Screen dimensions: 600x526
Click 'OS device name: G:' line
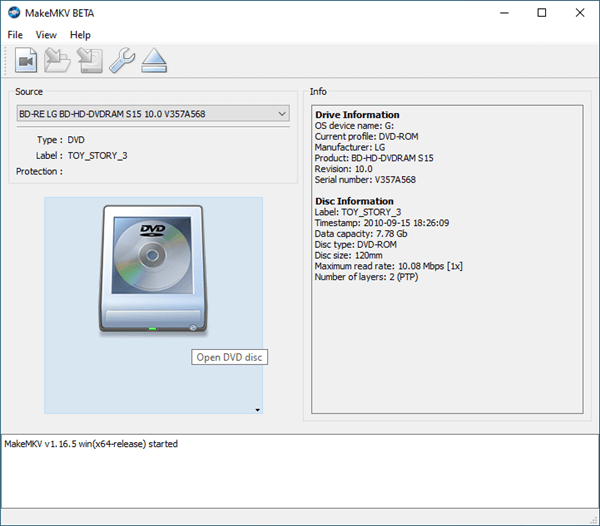coord(354,126)
